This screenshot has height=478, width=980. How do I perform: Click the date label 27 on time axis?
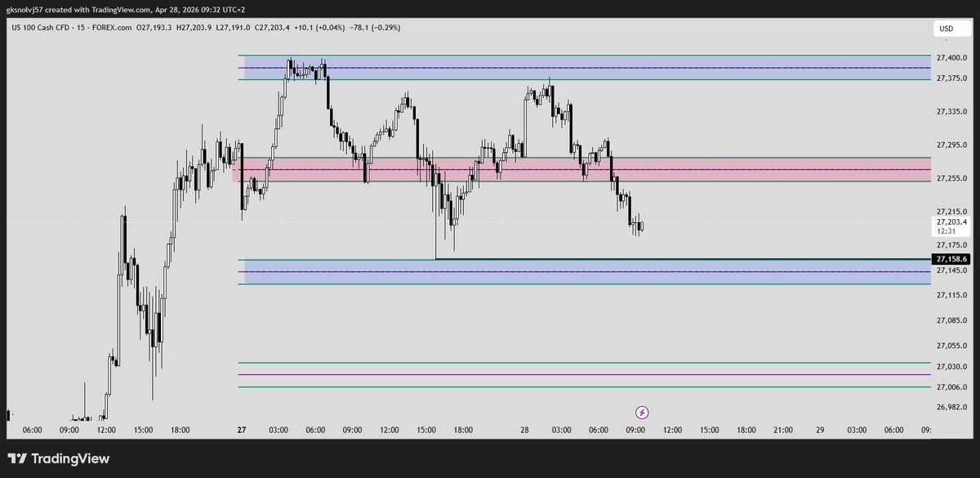click(242, 430)
